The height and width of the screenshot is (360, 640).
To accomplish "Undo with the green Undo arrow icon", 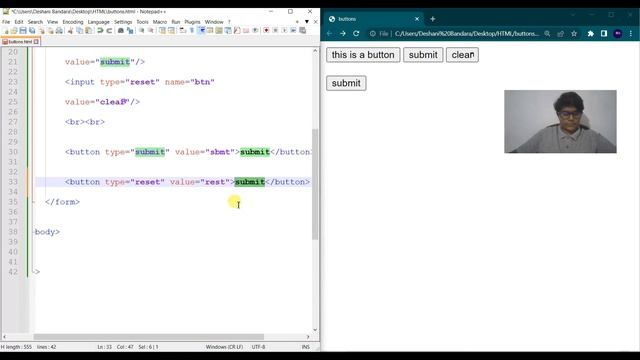I will [100, 31].
